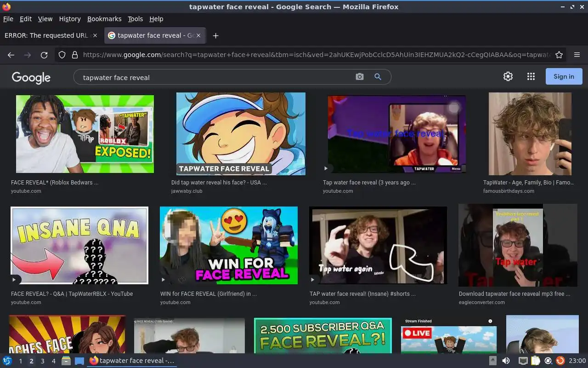The height and width of the screenshot is (368, 588).
Task: Click the Firefox taskbar window button
Action: pos(132,361)
